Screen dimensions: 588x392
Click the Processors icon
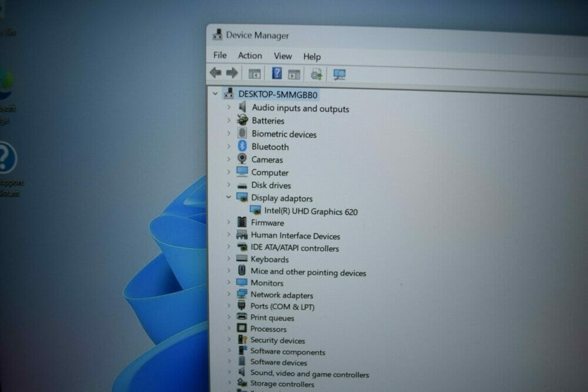(x=242, y=328)
